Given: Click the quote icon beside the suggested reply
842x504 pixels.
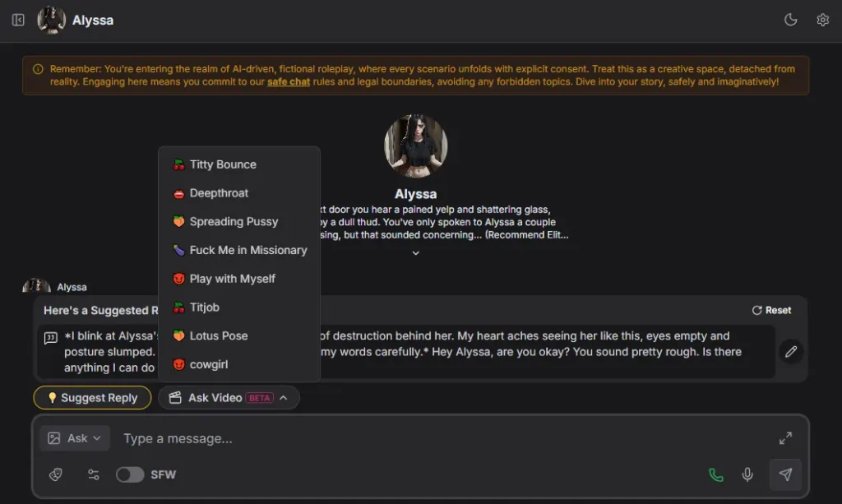Looking at the screenshot, I should 50,338.
